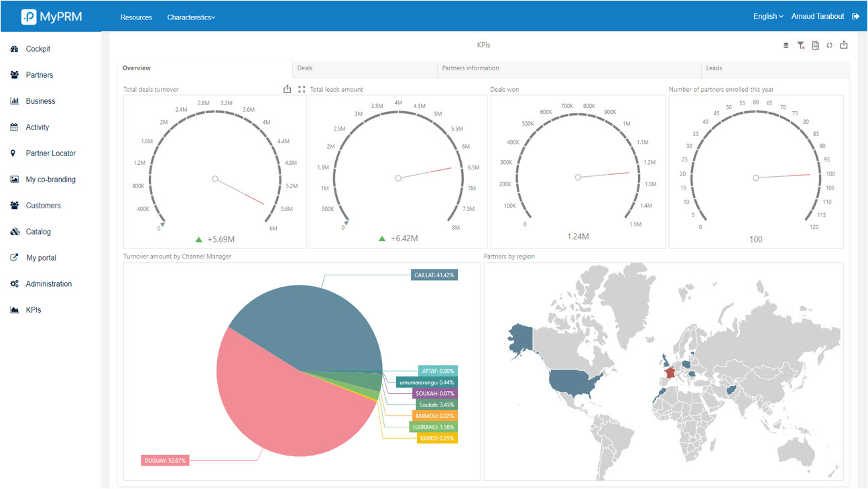Click the document parameters icon in KPIs toolbar
This screenshot has width=868, height=489.
(x=815, y=46)
